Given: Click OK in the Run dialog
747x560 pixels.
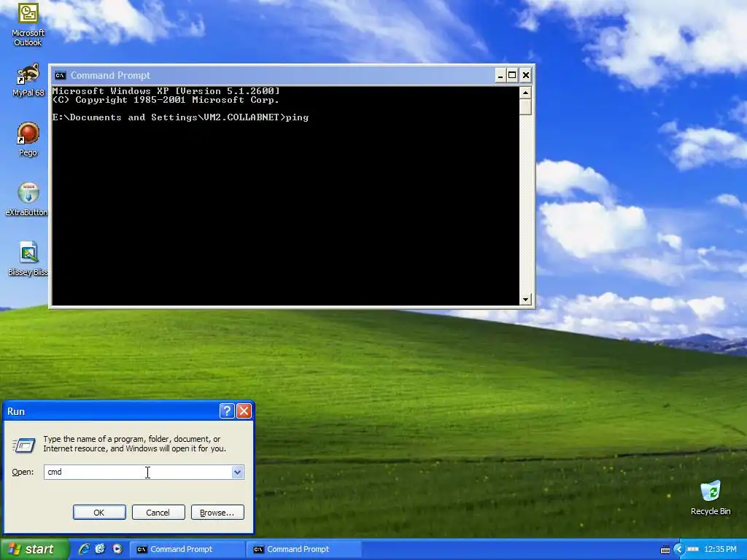Looking at the screenshot, I should pos(99,513).
